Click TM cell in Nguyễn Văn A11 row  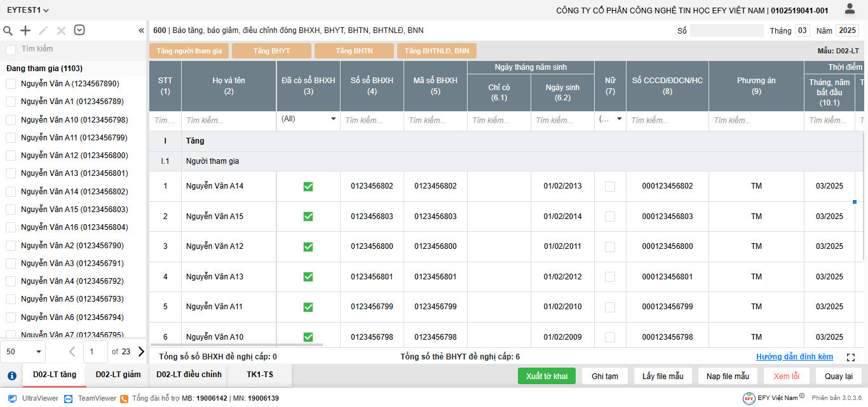point(756,307)
